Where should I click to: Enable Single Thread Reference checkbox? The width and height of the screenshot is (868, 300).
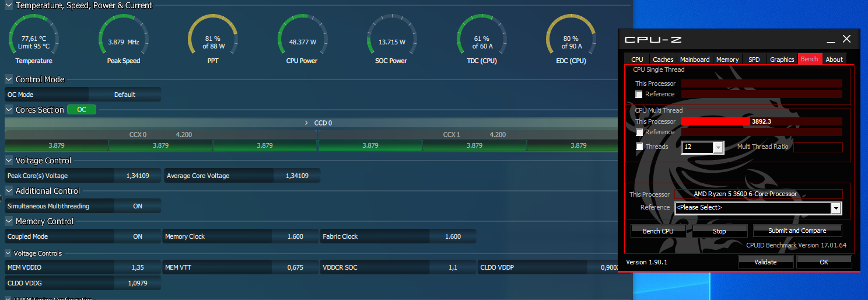coord(639,95)
